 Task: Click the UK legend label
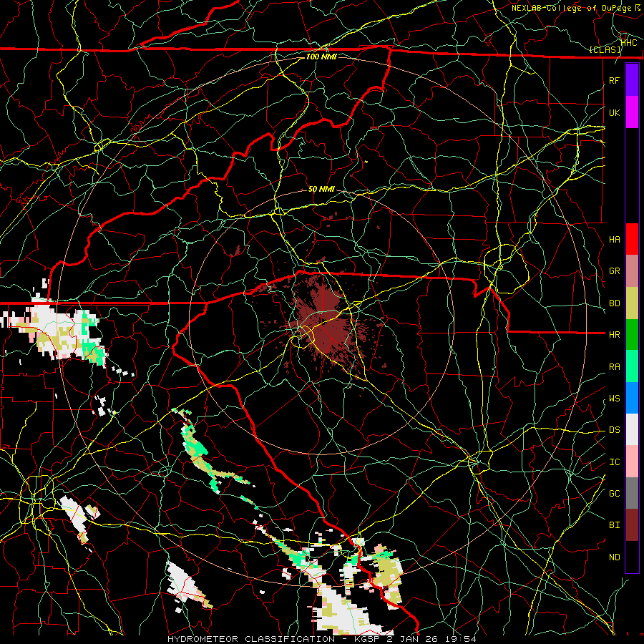coord(615,112)
